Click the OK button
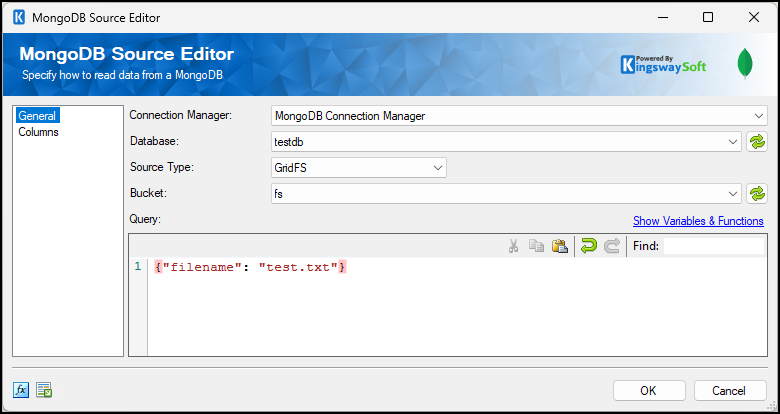 (x=649, y=391)
